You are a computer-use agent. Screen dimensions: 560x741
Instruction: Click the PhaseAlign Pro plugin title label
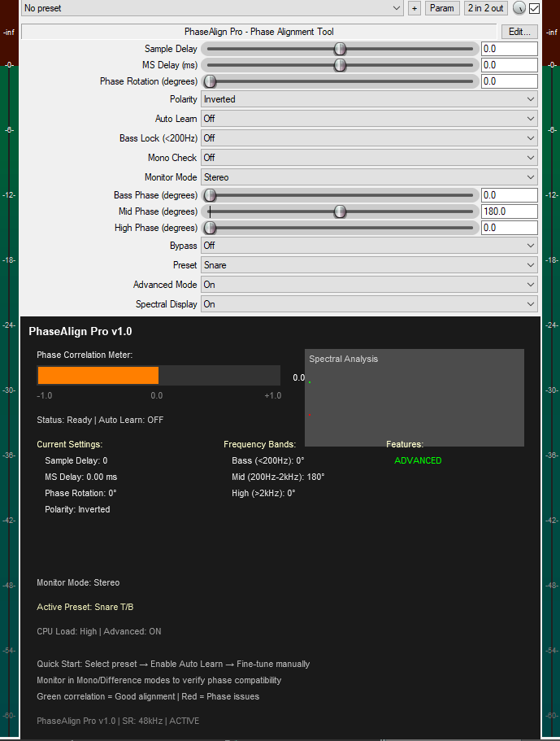pyautogui.click(x=259, y=32)
